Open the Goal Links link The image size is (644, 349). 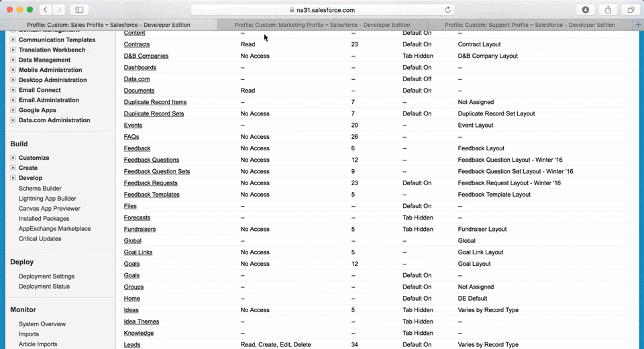pyautogui.click(x=138, y=252)
